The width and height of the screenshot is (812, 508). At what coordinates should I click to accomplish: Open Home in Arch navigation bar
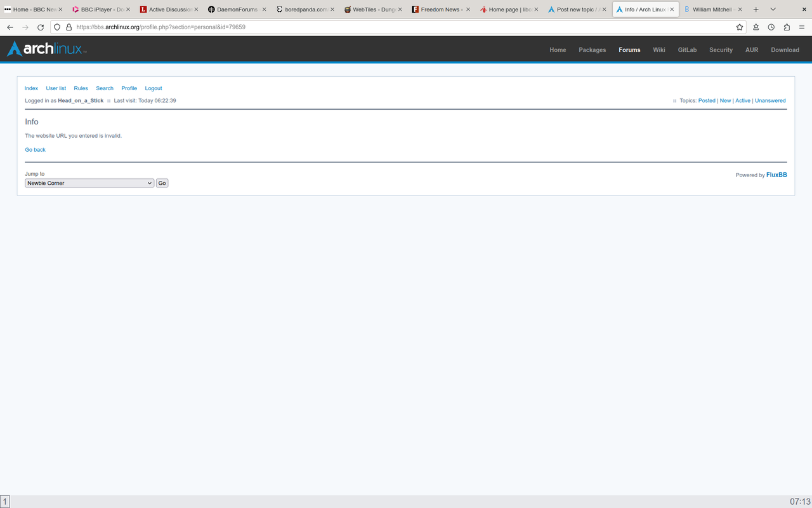558,50
